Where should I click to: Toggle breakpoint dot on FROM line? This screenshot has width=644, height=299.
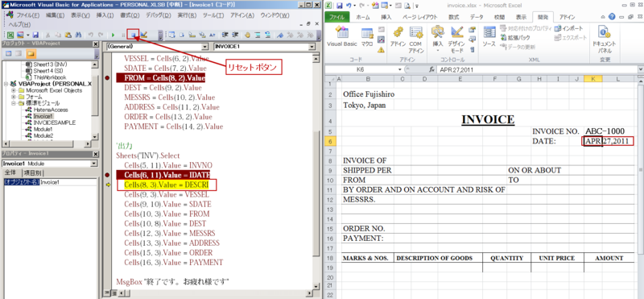[x=107, y=77]
